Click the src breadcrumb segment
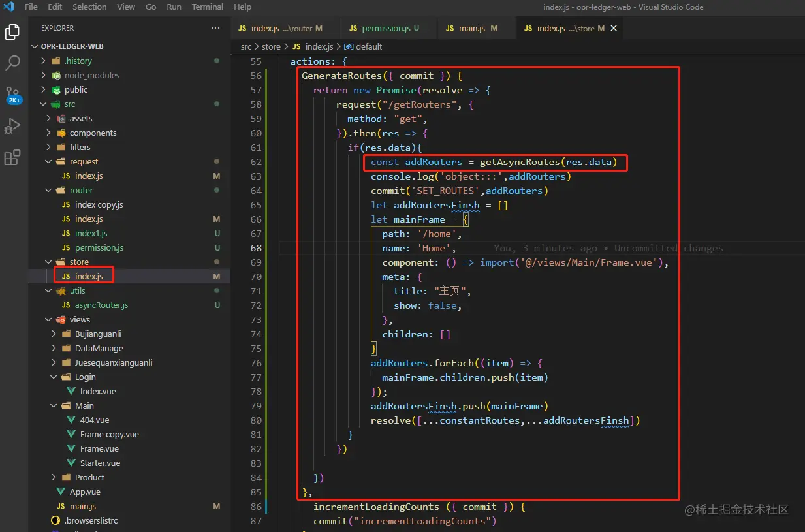 coord(246,46)
